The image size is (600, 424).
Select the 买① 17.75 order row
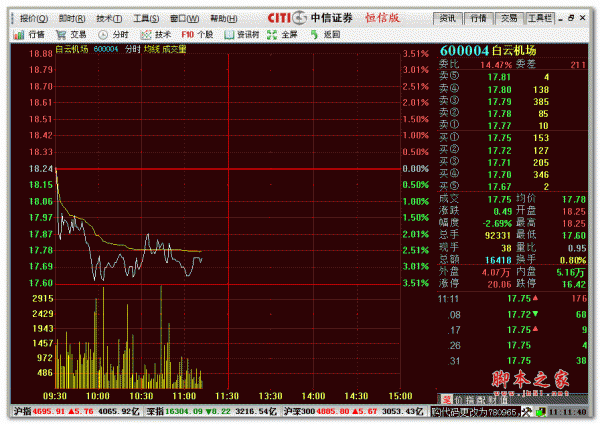point(512,138)
